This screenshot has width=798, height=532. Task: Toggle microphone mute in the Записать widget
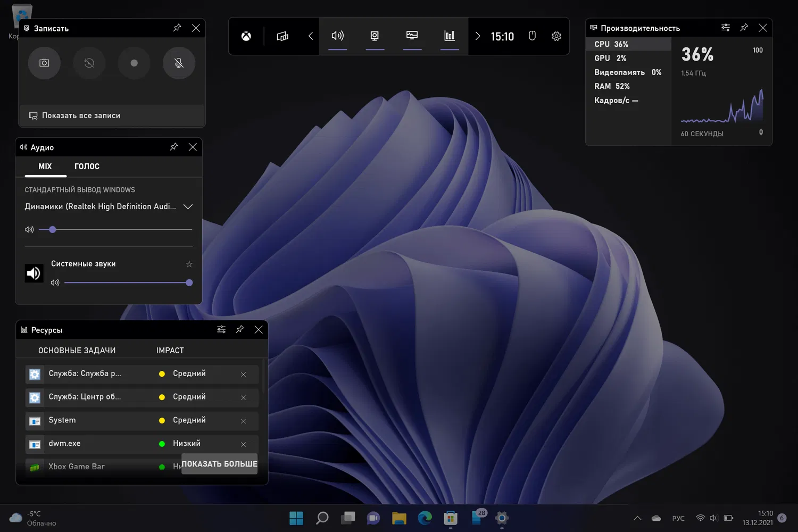[x=179, y=63]
